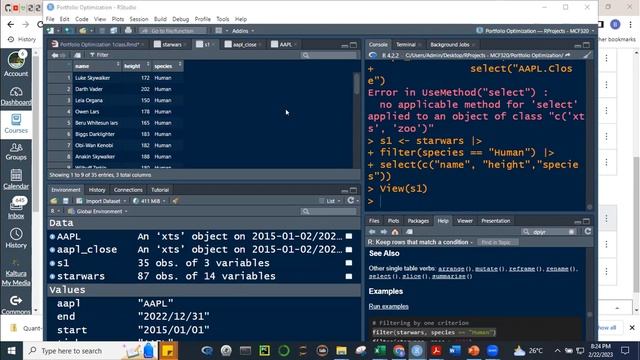Click the Excel icon in Windows taskbar
The width and height of the screenshot is (640, 360).
tap(380, 350)
